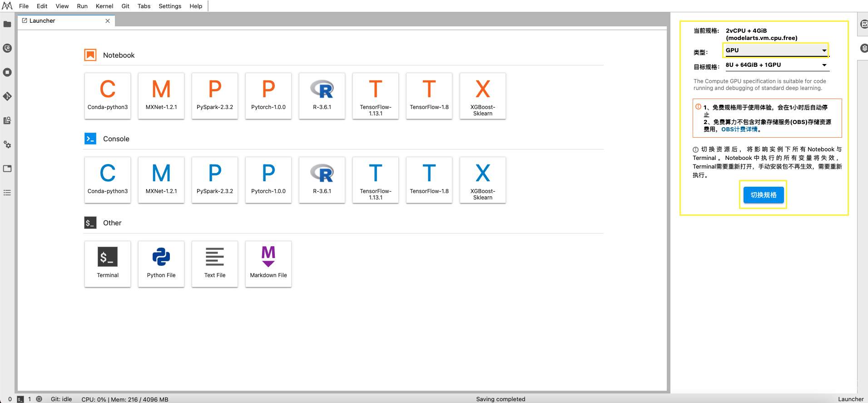Launch XGBoost-Sklearn notebook
This screenshot has width=868, height=403.
click(x=483, y=96)
